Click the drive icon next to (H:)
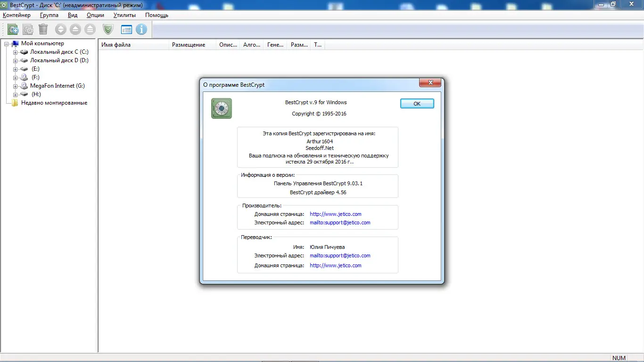This screenshot has height=362, width=644. [24, 94]
